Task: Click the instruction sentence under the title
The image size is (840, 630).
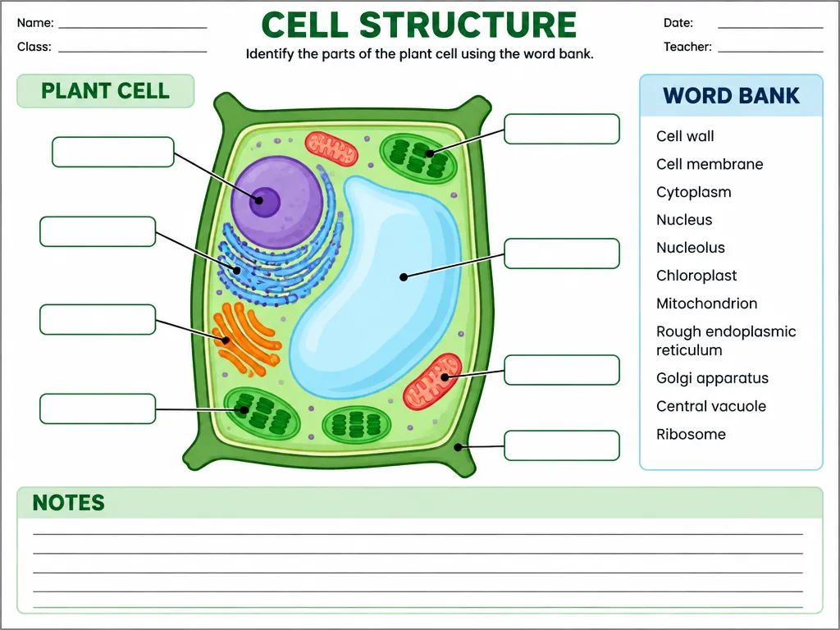Action: click(419, 54)
